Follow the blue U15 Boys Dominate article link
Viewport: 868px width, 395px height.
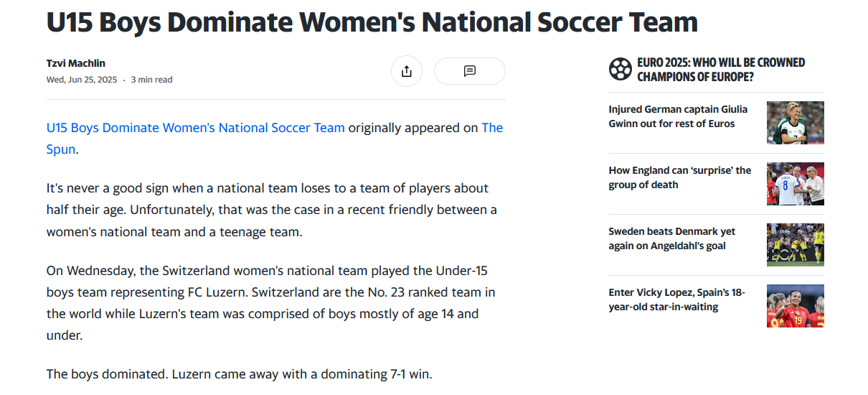tap(196, 128)
